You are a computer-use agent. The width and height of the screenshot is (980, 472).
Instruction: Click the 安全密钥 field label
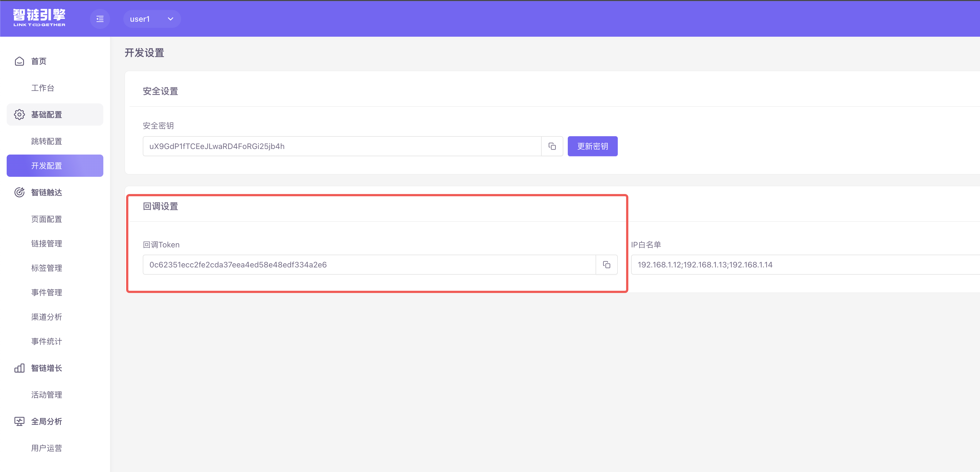158,126
